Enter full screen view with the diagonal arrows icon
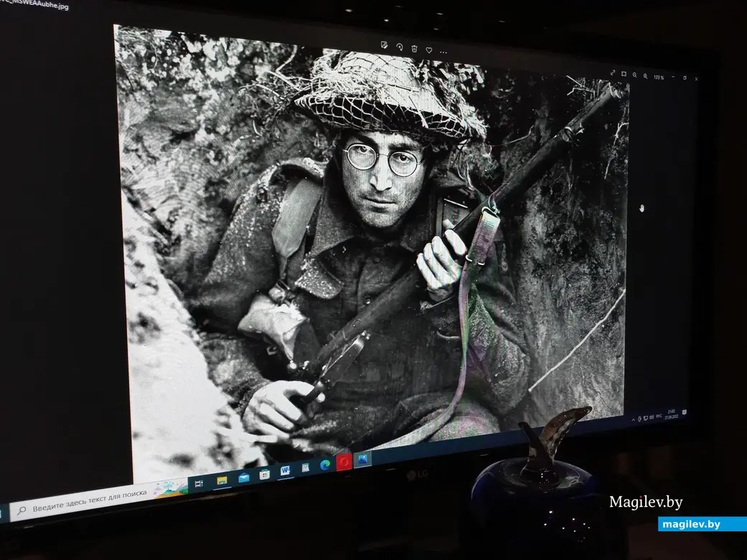The width and height of the screenshot is (747, 560). pos(613,73)
